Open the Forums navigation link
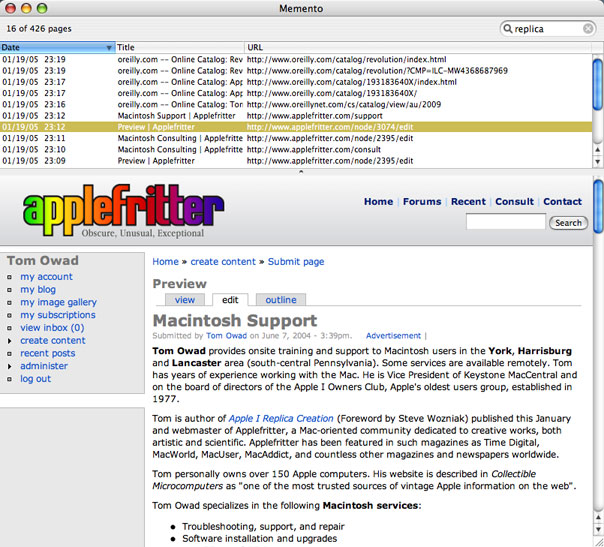 422,201
